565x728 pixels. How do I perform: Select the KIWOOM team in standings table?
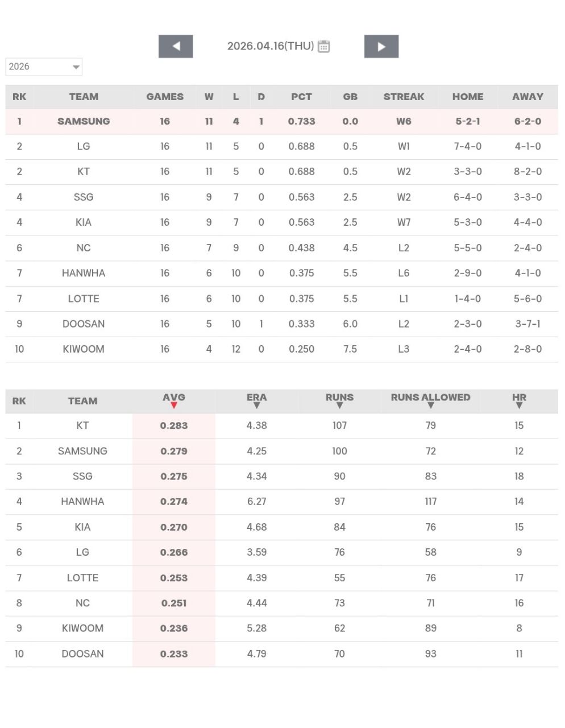84,349
